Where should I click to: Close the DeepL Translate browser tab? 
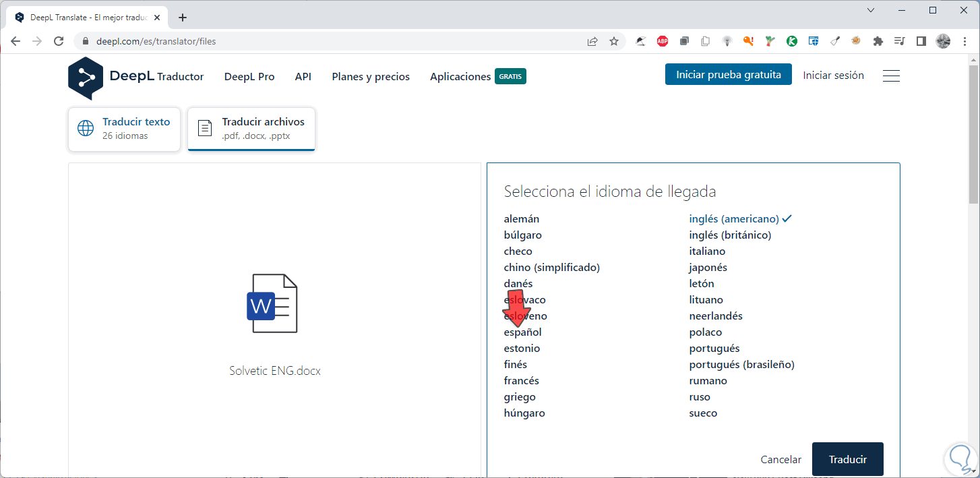tap(157, 18)
